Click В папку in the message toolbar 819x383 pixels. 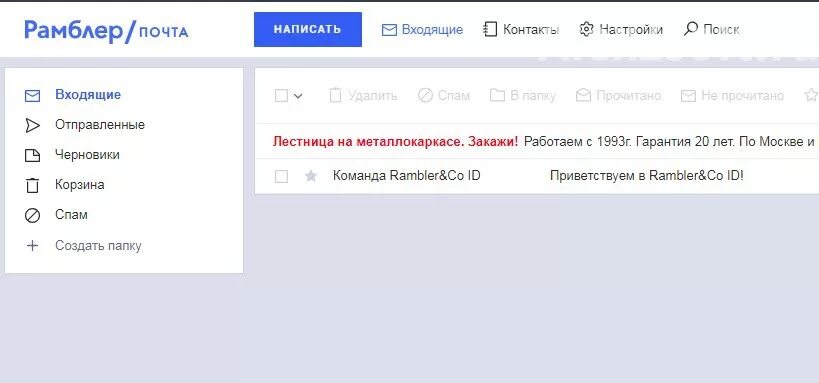point(533,96)
